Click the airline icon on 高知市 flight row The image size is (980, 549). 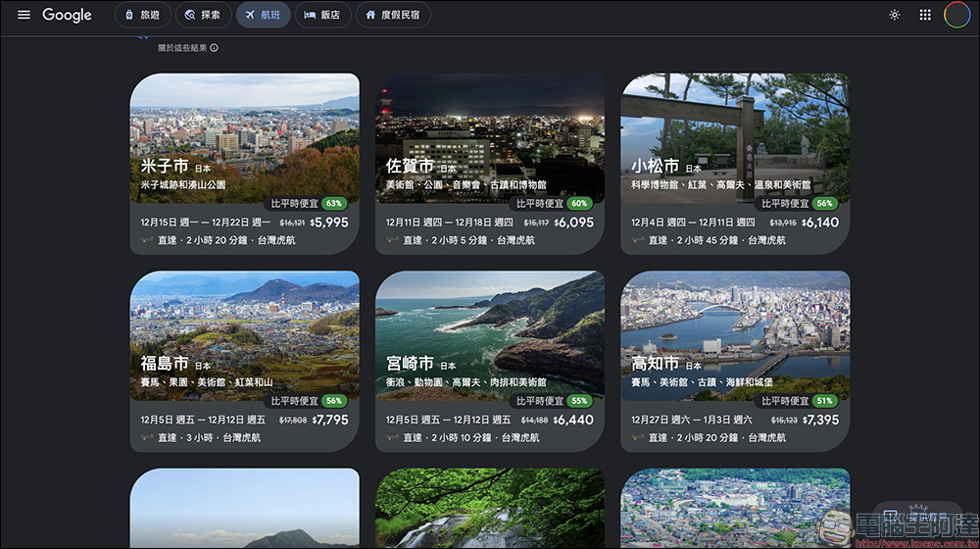[638, 437]
